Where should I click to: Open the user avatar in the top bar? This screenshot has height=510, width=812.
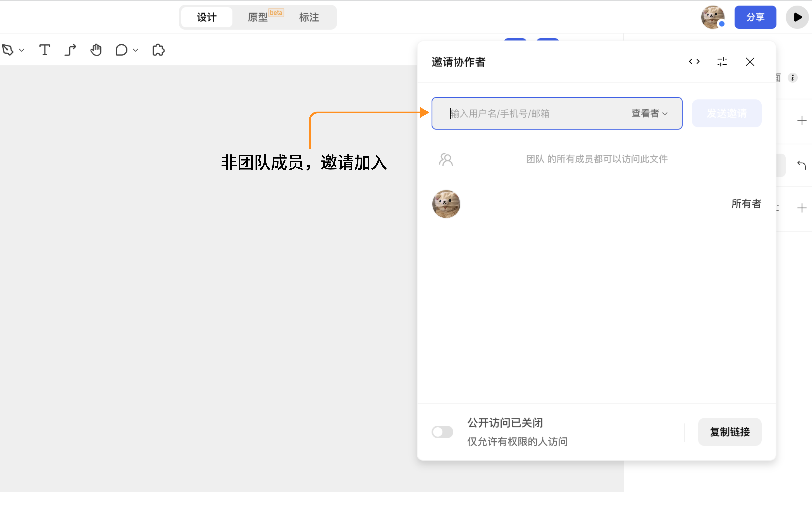coord(713,17)
